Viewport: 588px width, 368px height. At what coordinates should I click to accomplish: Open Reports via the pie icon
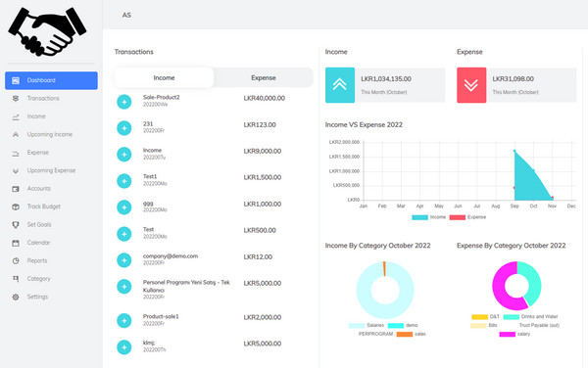(16, 261)
